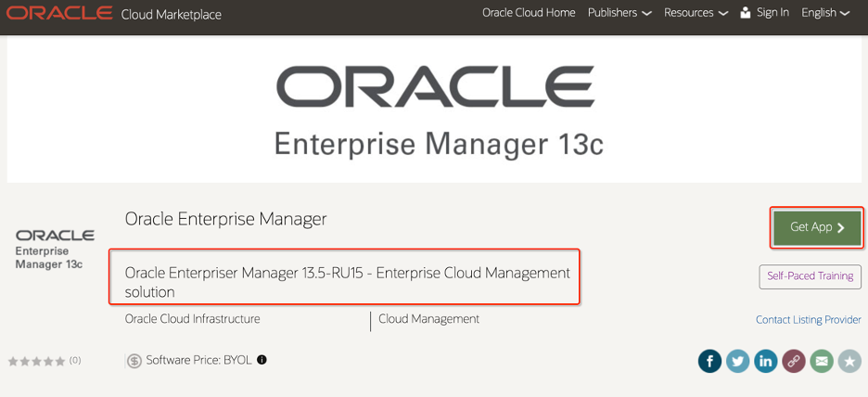Add listing to favorites star icon

[849, 361]
